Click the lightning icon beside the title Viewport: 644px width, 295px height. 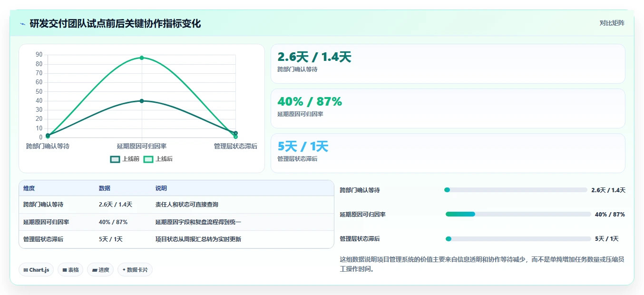pos(23,24)
